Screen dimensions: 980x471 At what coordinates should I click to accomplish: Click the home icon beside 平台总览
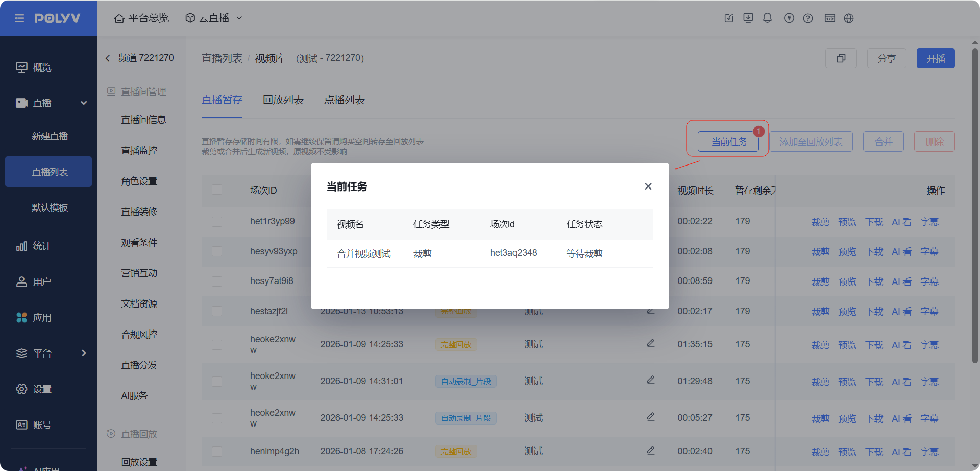[x=119, y=18]
